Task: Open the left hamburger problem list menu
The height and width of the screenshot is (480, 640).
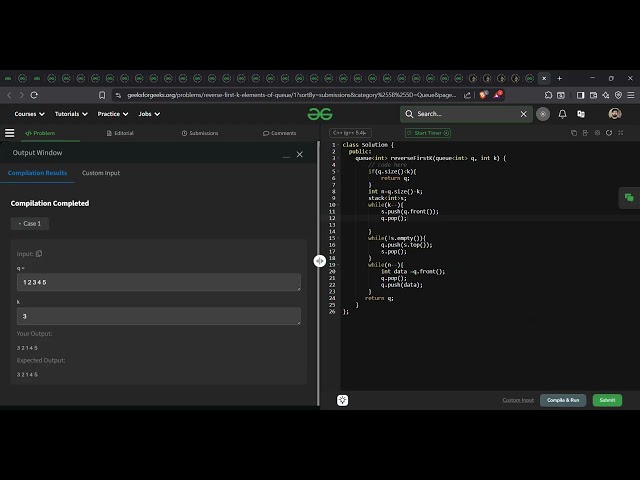Action: [x=9, y=133]
